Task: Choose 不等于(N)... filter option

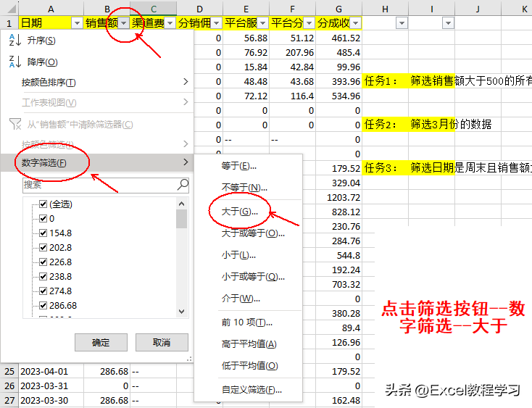Action: (249, 187)
